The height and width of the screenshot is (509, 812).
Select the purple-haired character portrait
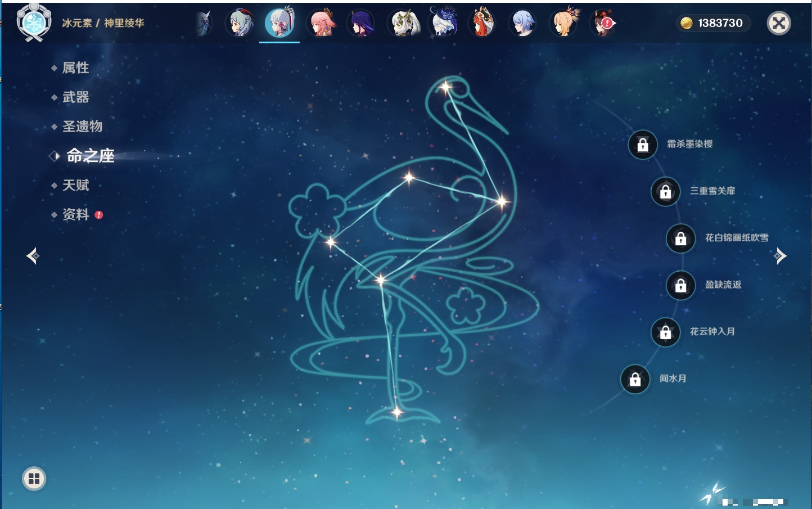361,24
